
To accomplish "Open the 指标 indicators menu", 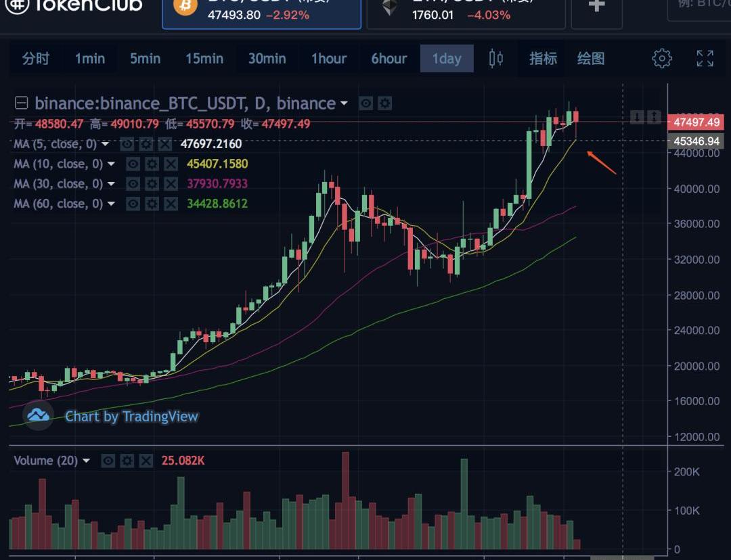I will (x=543, y=59).
